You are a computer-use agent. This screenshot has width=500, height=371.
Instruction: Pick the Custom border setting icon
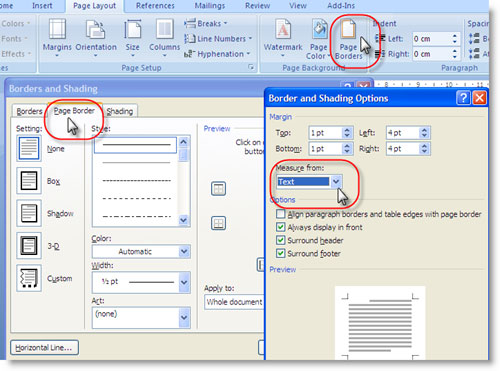point(29,278)
